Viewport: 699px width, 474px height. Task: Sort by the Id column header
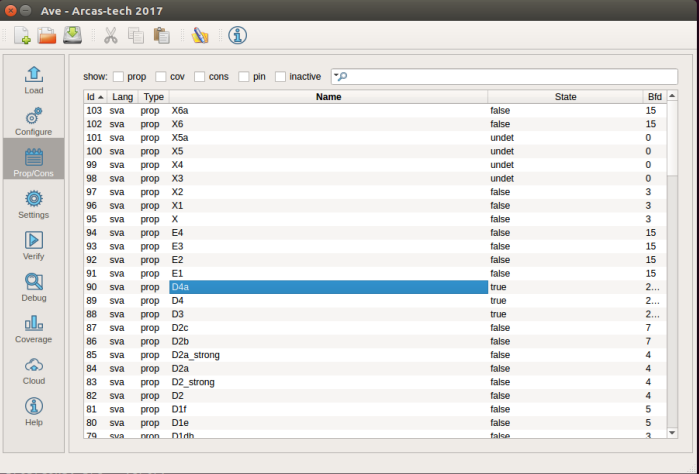click(x=95, y=97)
